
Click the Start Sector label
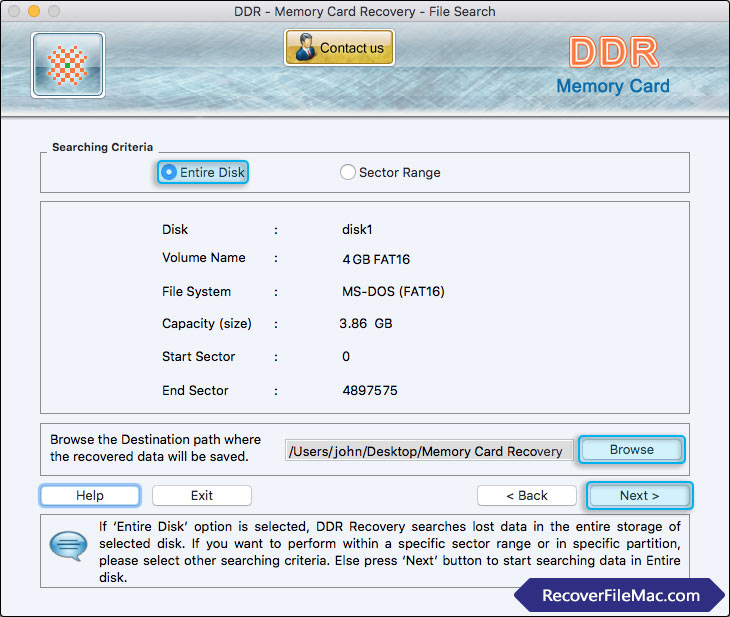tap(198, 357)
